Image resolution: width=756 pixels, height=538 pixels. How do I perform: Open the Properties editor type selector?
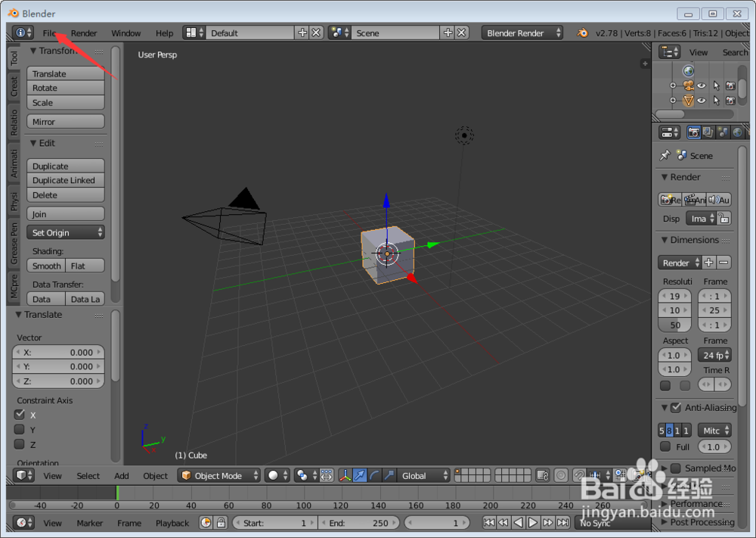click(x=670, y=132)
